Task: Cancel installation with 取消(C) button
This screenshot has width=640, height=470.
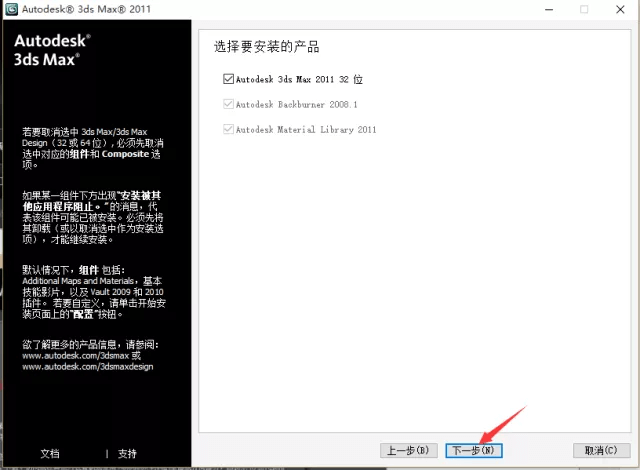Action: pos(601,450)
